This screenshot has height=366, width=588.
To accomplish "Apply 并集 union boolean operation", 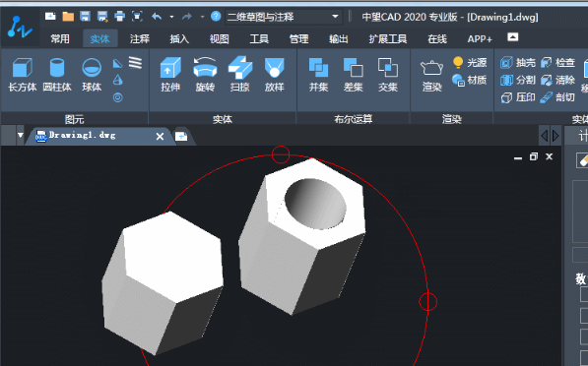I will [x=318, y=75].
